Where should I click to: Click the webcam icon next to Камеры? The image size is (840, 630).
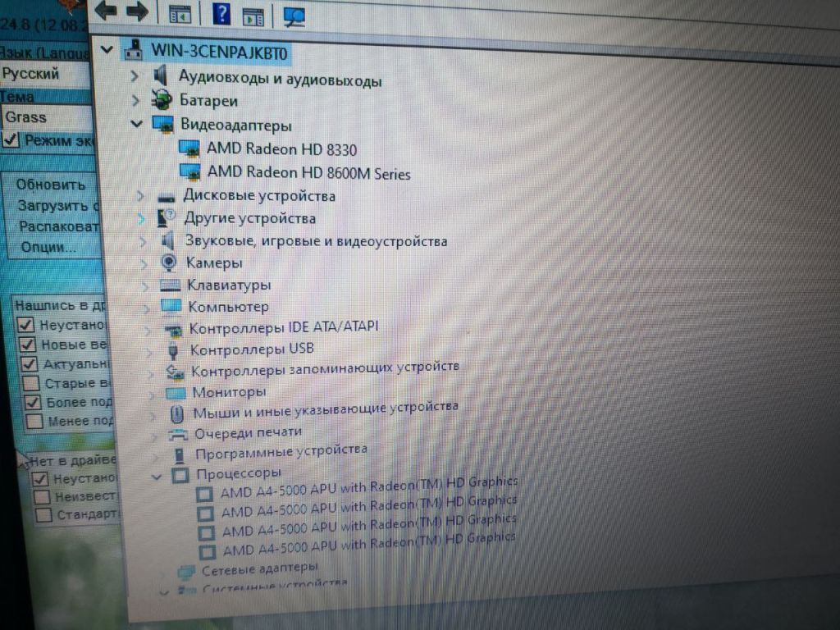click(169, 262)
